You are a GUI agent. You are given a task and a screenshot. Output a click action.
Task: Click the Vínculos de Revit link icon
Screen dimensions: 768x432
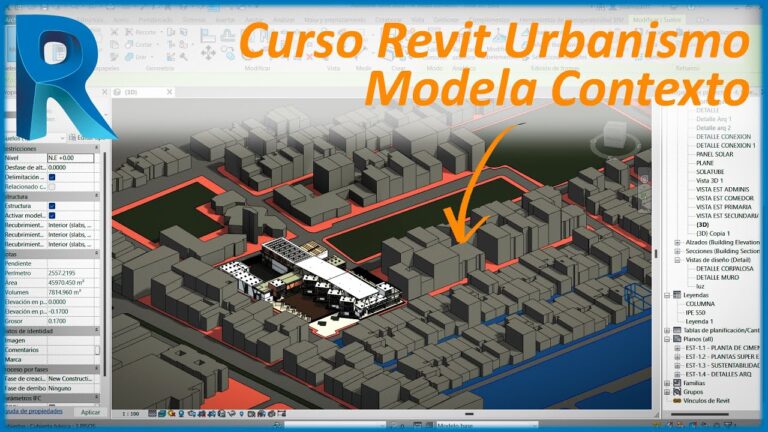[x=677, y=401]
